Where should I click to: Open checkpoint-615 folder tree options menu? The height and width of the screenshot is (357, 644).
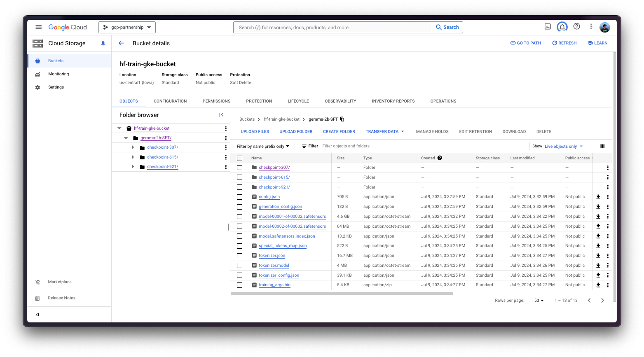tap(226, 157)
